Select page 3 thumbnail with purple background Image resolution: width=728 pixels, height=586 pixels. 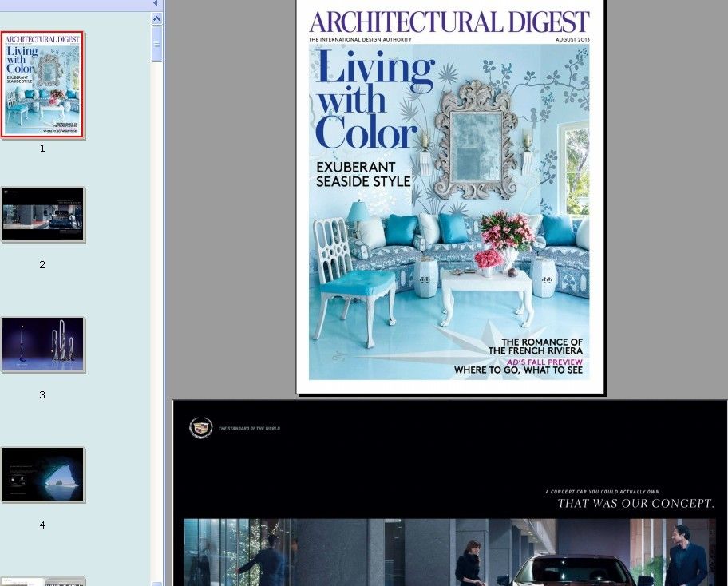[43, 345]
